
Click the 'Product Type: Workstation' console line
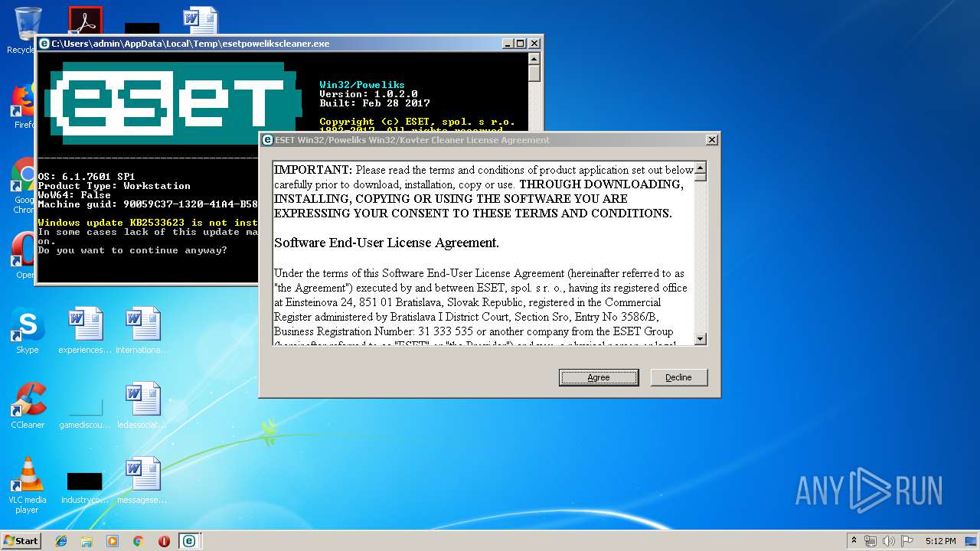click(x=114, y=186)
